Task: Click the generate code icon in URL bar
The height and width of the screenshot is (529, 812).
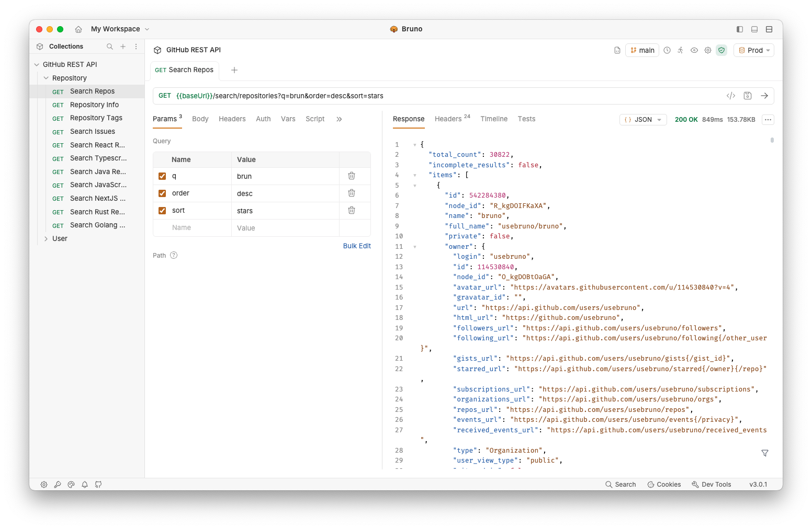Action: [731, 96]
